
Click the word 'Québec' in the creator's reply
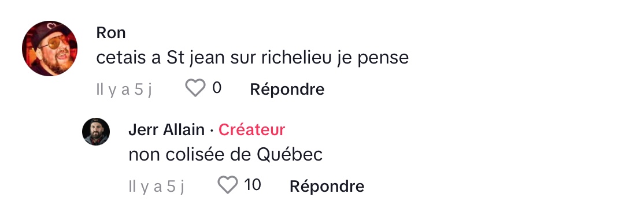click(290, 155)
